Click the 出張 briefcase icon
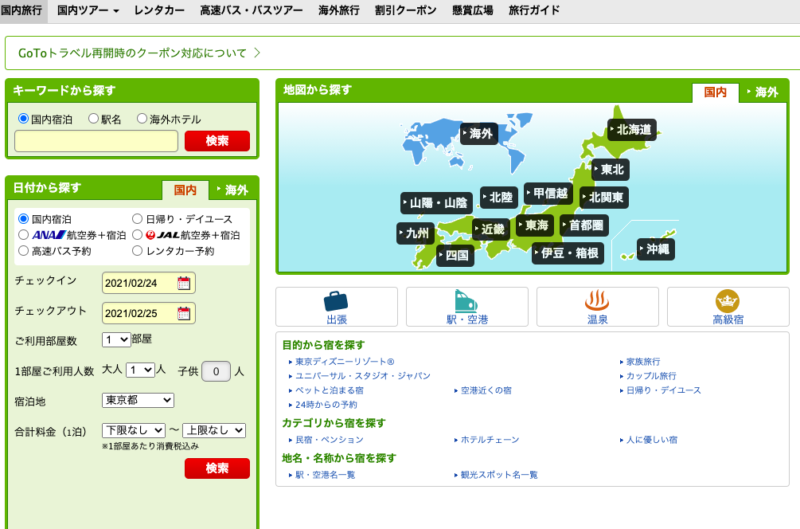 336,301
